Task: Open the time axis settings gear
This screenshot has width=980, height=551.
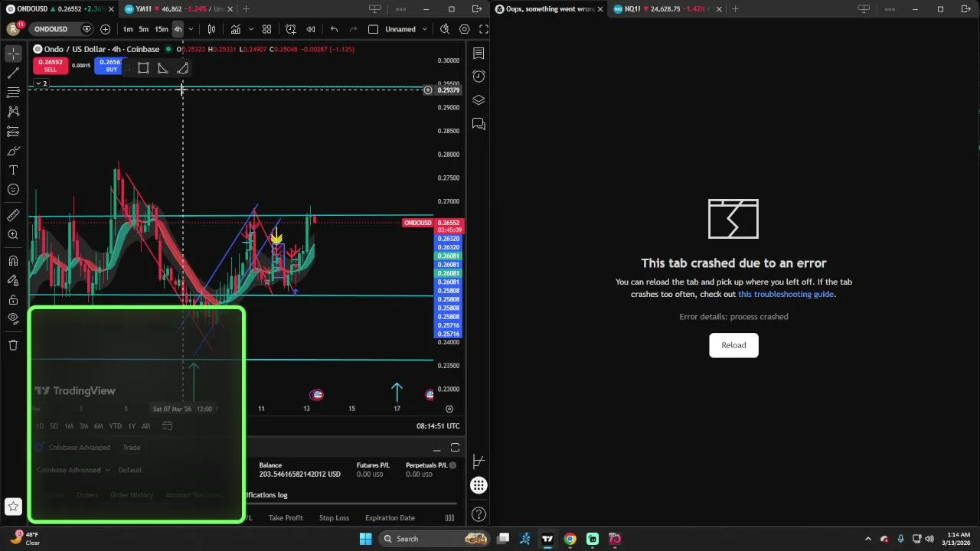Action: (449, 409)
